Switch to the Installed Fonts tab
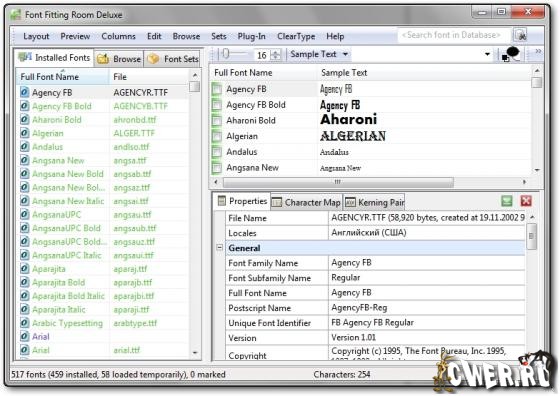The height and width of the screenshot is (396, 560). 55,57
